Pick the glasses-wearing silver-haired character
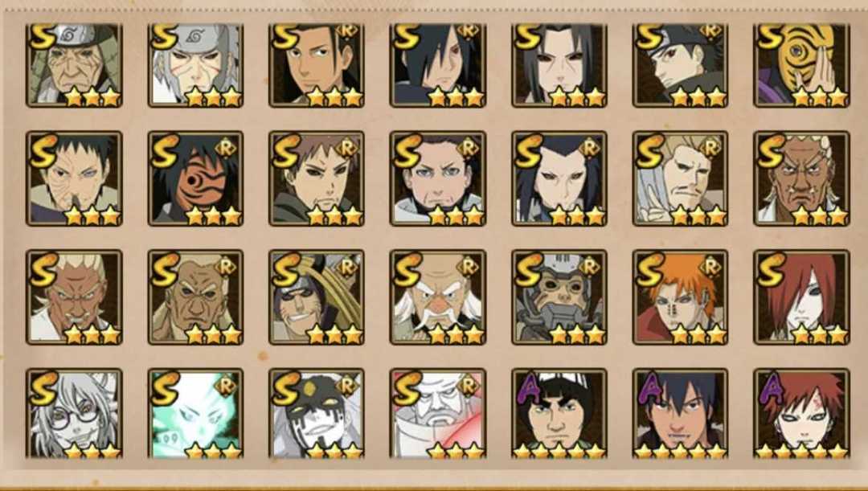868x491 pixels. point(74,414)
